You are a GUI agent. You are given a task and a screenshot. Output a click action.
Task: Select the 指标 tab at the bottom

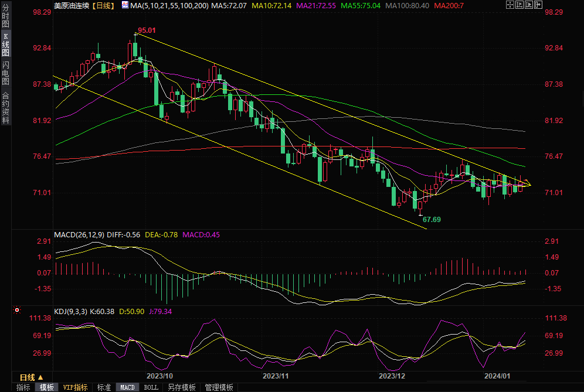(x=23, y=387)
